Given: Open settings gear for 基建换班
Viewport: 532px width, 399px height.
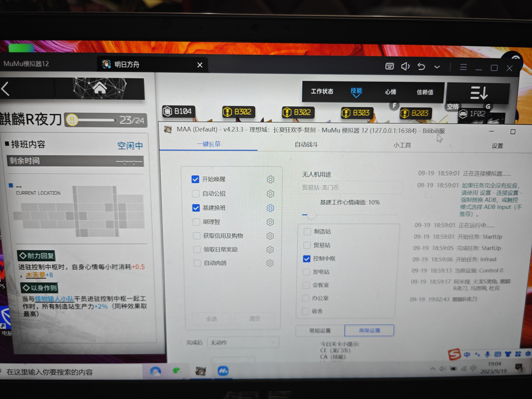Looking at the screenshot, I should click(x=270, y=208).
